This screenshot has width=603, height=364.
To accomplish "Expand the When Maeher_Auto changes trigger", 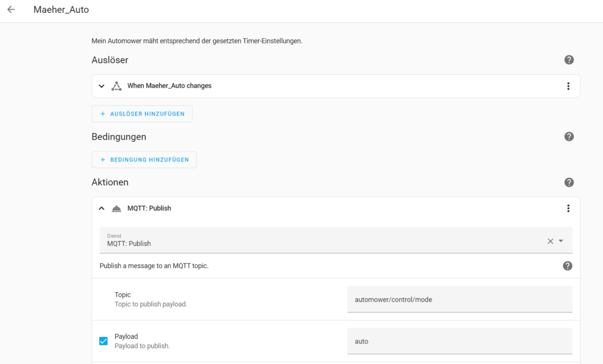I will [x=101, y=86].
